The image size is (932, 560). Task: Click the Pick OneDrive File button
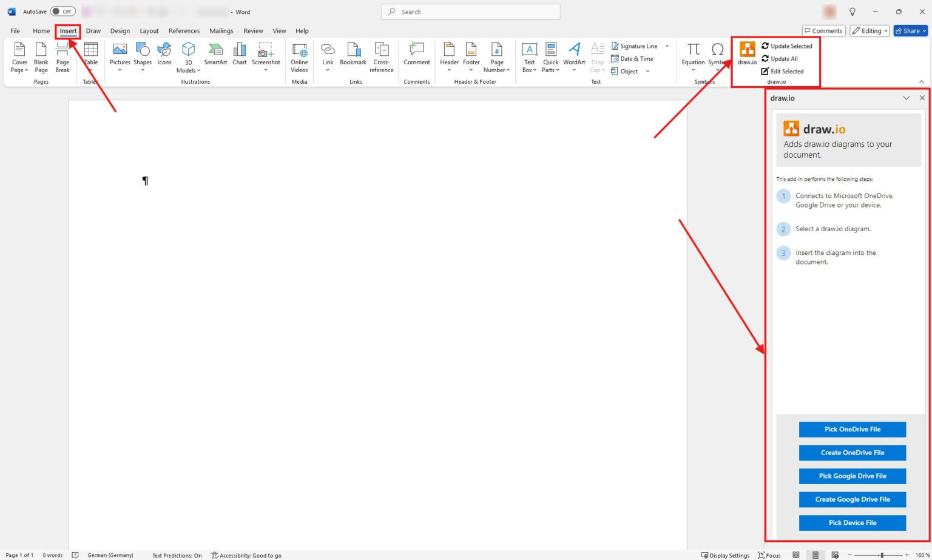(852, 429)
